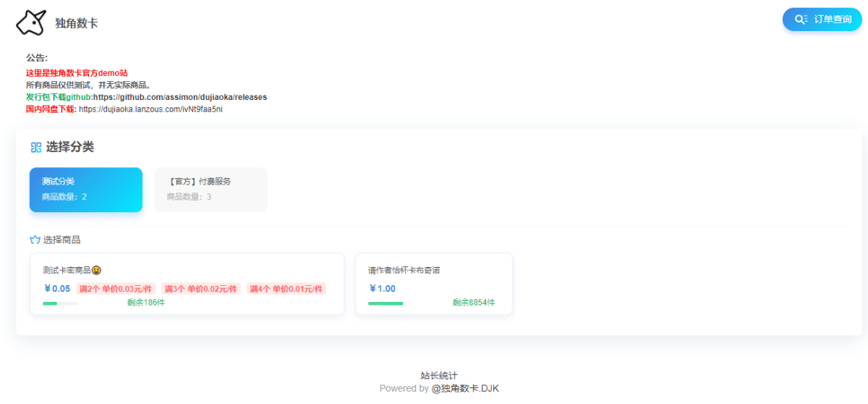
Task: Click stock progress bar of 测试卡密商品
Action: (61, 303)
